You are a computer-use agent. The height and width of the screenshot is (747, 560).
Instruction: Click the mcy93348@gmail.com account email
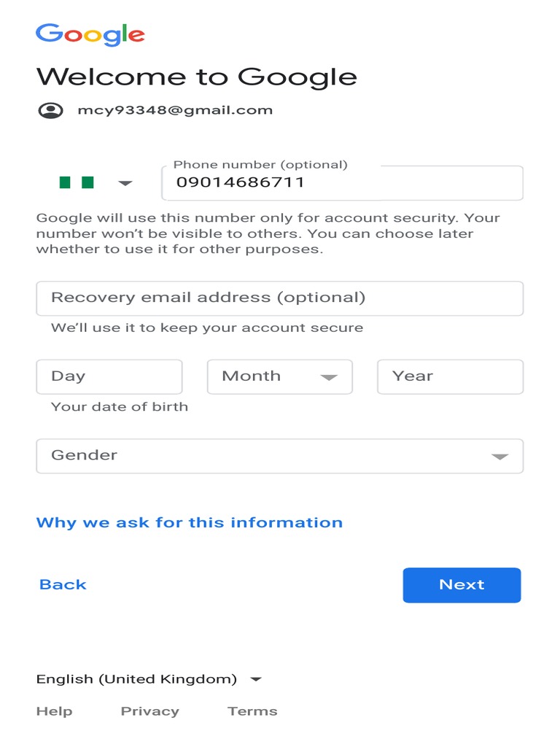175,111
